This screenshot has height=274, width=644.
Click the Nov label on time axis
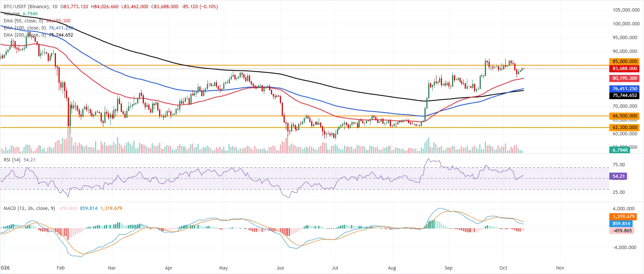pyautogui.click(x=560, y=268)
